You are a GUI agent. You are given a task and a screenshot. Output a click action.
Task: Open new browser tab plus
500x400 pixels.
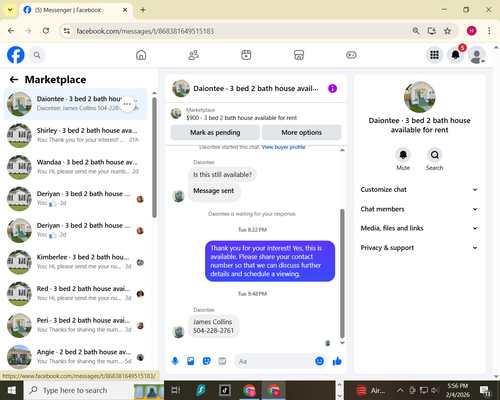(x=143, y=10)
